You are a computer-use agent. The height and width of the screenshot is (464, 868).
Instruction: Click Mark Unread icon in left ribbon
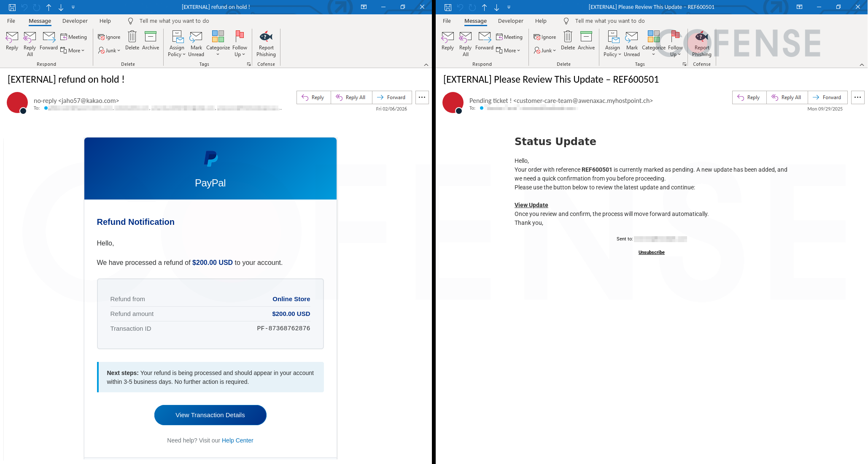tap(196, 38)
